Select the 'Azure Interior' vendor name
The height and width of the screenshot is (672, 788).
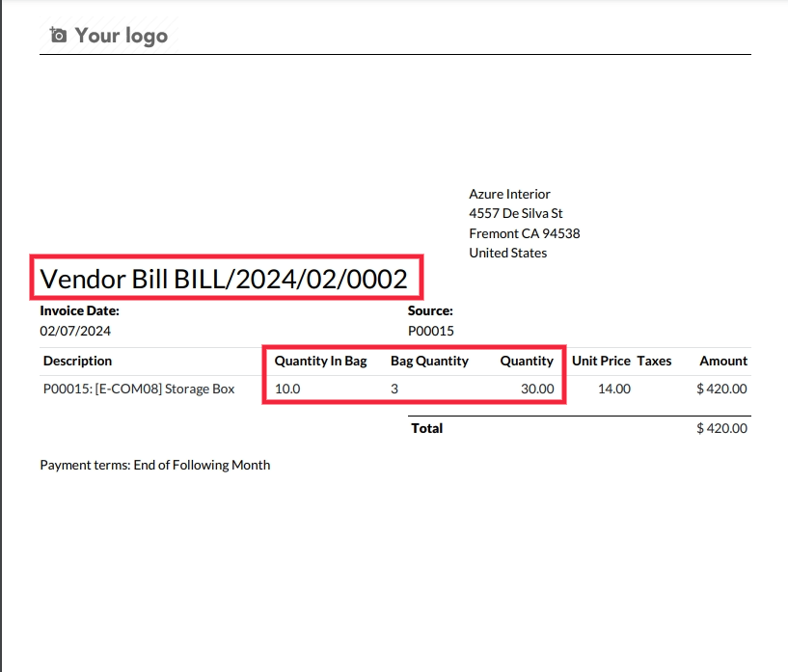509,194
